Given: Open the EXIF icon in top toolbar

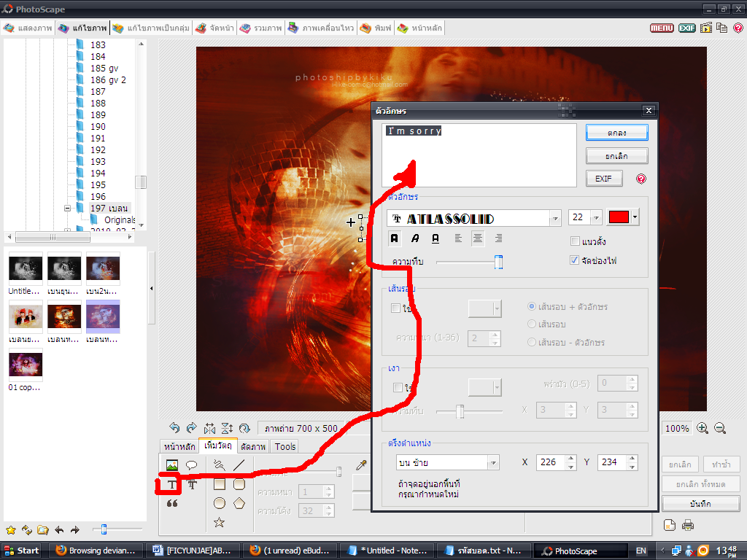Looking at the screenshot, I should click(687, 28).
